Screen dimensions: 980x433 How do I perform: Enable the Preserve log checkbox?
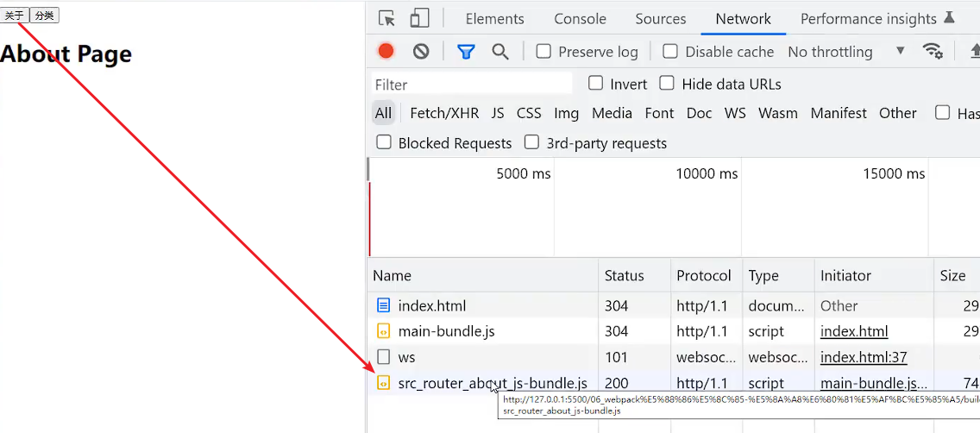(543, 52)
